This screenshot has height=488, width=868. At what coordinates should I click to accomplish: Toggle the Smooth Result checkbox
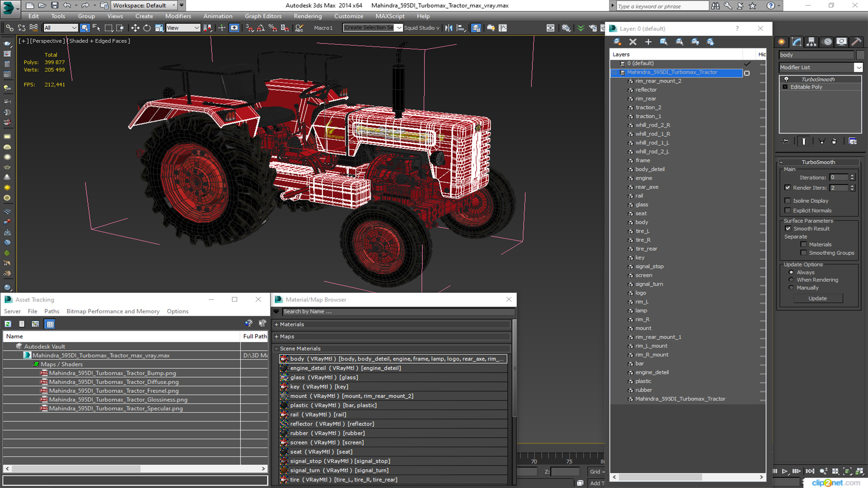coord(788,229)
